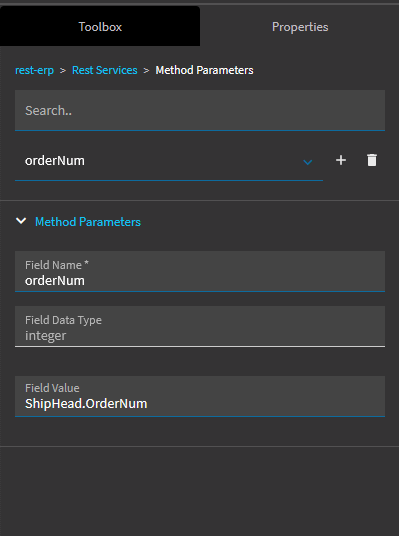Focus the Search field
The width and height of the screenshot is (399, 536).
coord(200,110)
